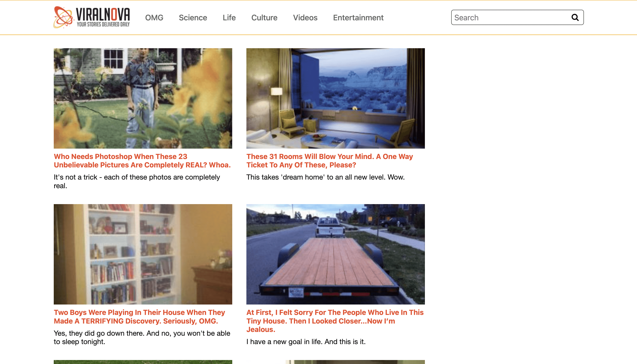This screenshot has height=364, width=637.
Task: Click the ViralNova logo
Action: coord(92,17)
